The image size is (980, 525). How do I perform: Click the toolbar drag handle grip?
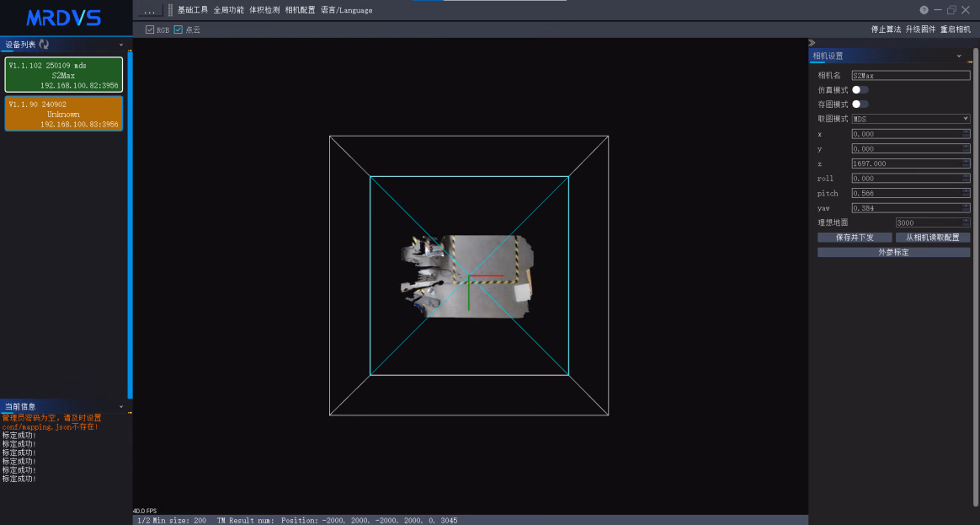click(x=170, y=10)
